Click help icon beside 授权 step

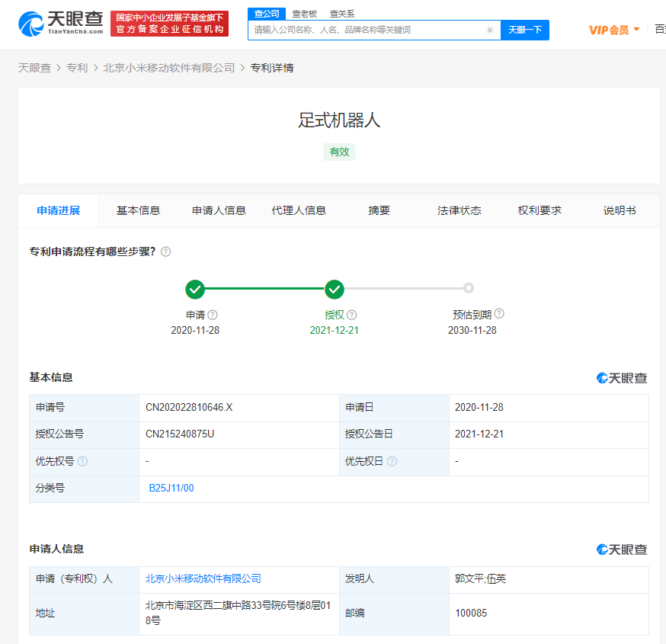click(352, 315)
